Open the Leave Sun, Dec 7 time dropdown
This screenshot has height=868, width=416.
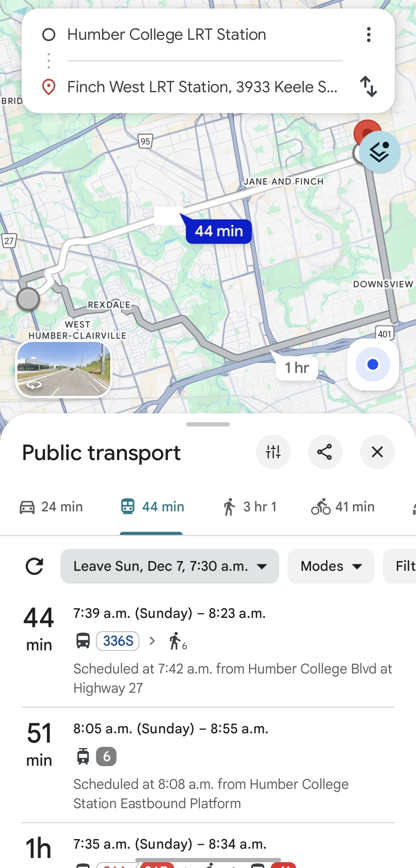click(x=170, y=566)
